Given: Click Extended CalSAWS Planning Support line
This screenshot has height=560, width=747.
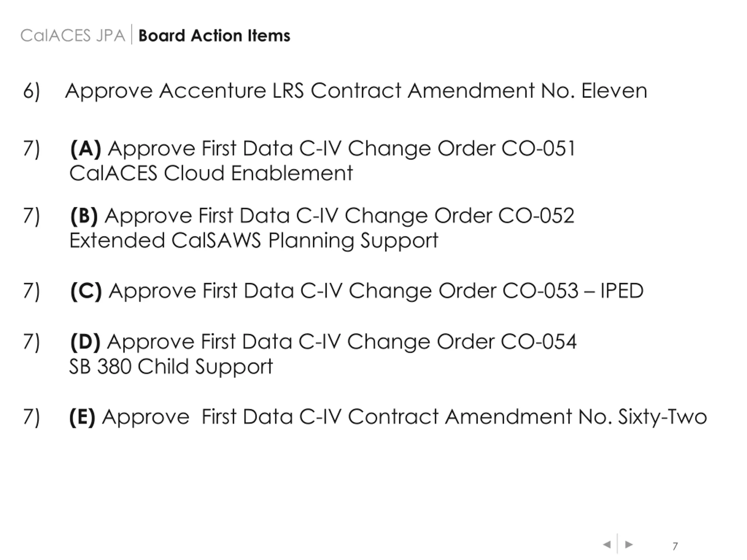Looking at the screenshot, I should (x=254, y=241).
